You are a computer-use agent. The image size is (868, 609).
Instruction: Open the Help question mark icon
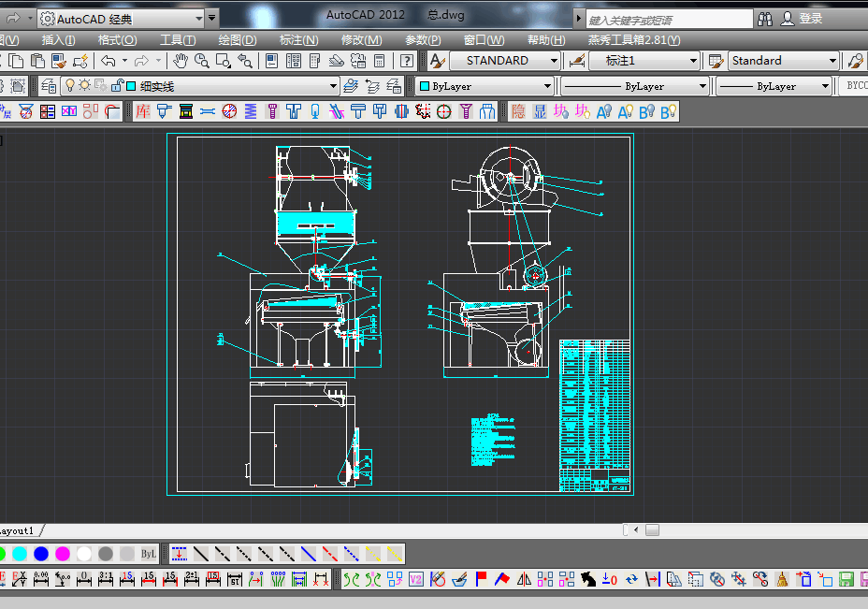click(407, 61)
